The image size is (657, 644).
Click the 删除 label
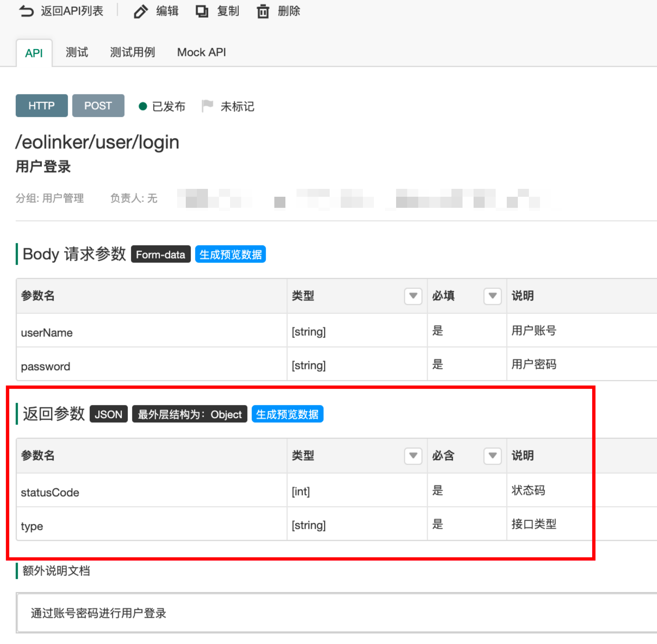pyautogui.click(x=289, y=11)
